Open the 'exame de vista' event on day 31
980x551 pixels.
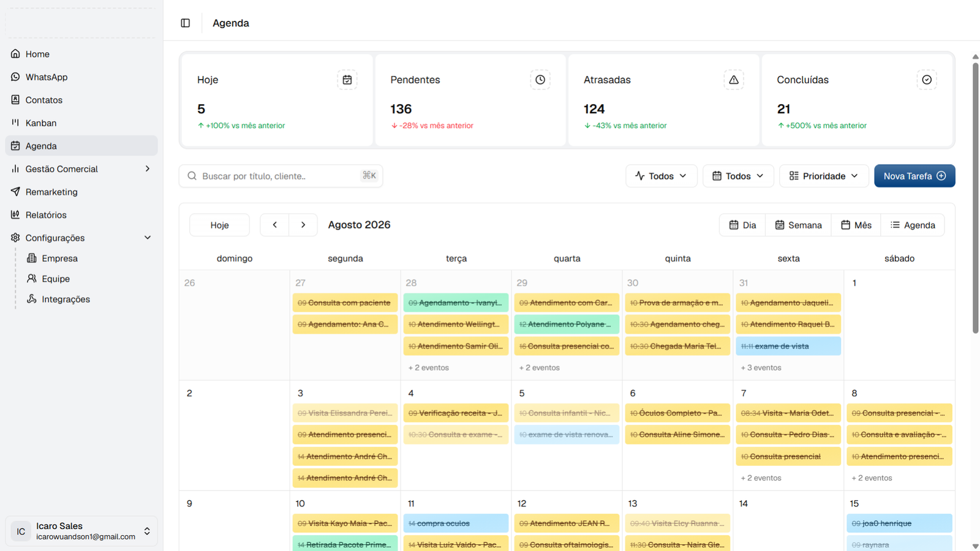(788, 346)
